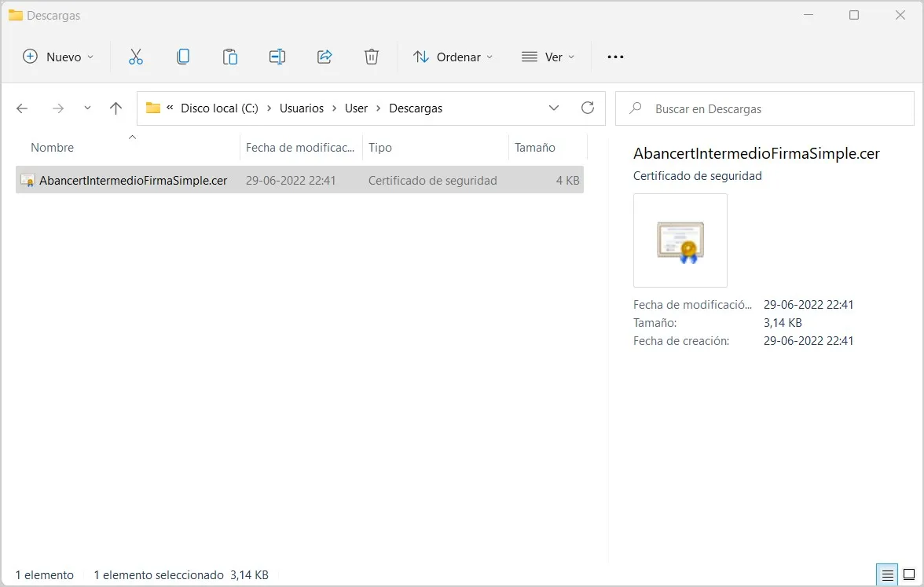Click 1 elemento seleccionado 3,14 KB status text

tap(181, 574)
